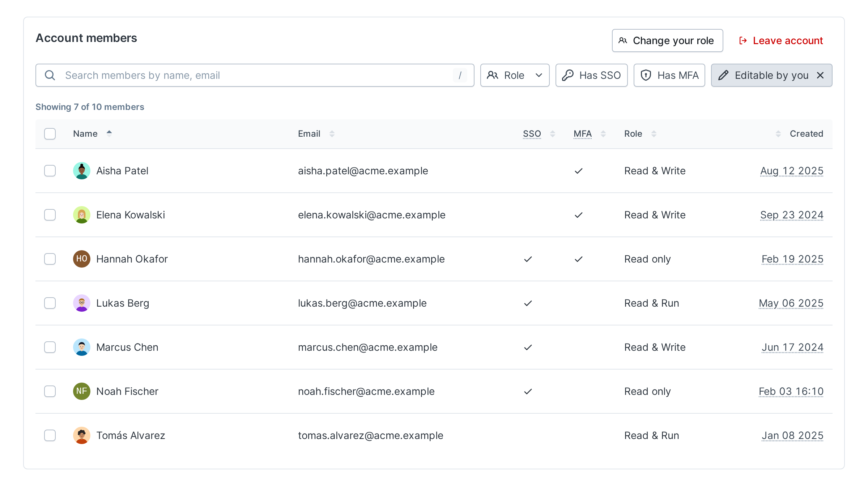Open the Role filter dropdown

pos(515,75)
